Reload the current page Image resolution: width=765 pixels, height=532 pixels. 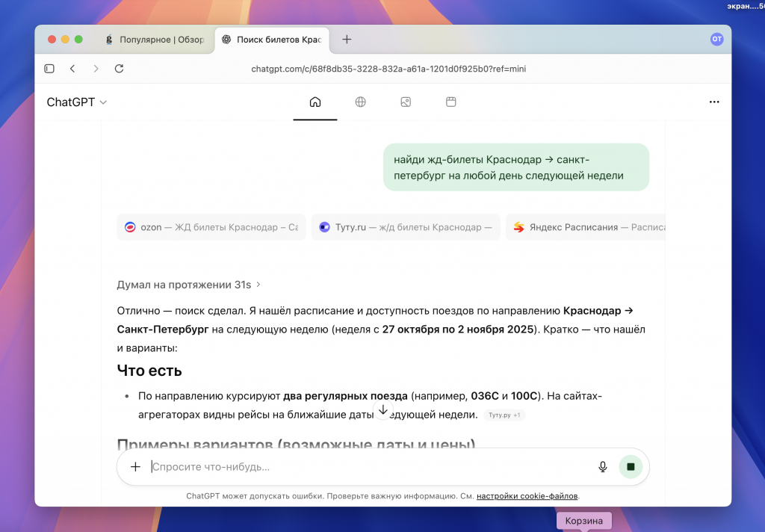pos(119,69)
